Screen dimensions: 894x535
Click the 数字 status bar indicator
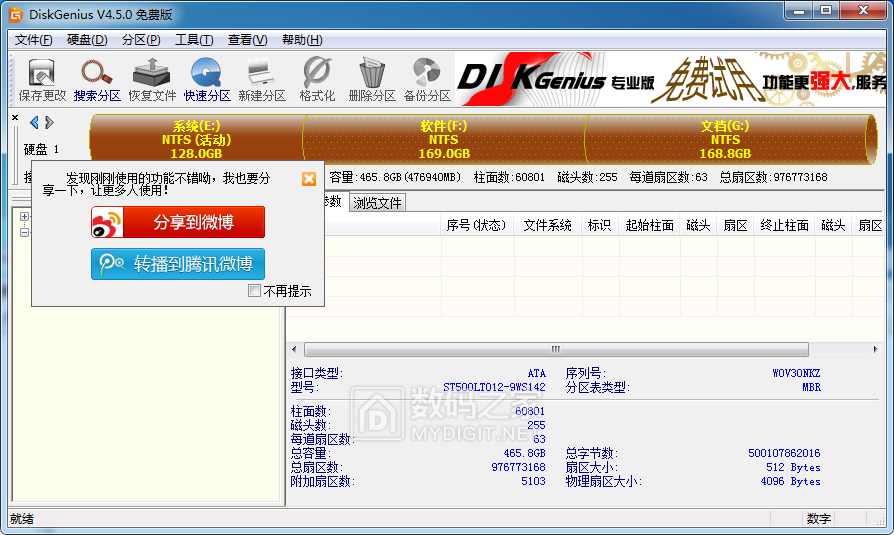tap(819, 518)
